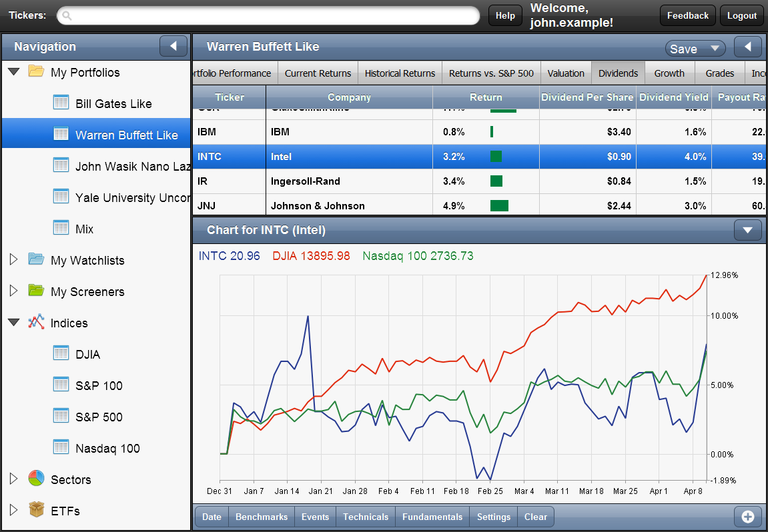Viewport: 768px width, 532px height.
Task: Collapse the Warren Buffett Like panel arrow
Action: pos(748,47)
